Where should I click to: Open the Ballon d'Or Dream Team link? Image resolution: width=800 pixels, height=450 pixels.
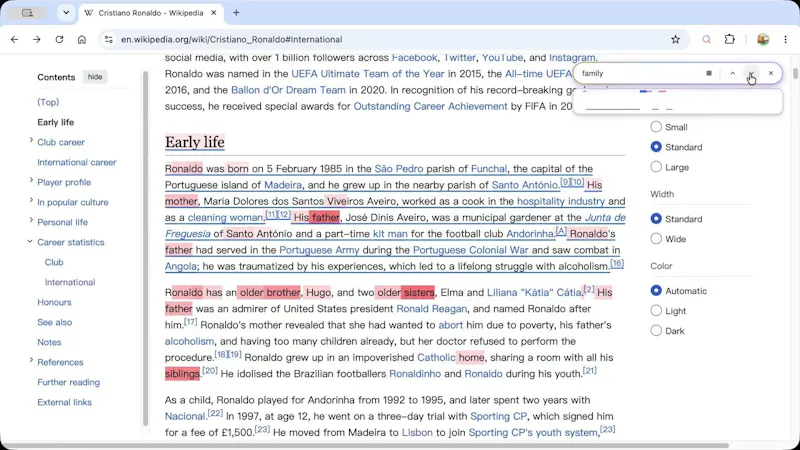coord(288,90)
